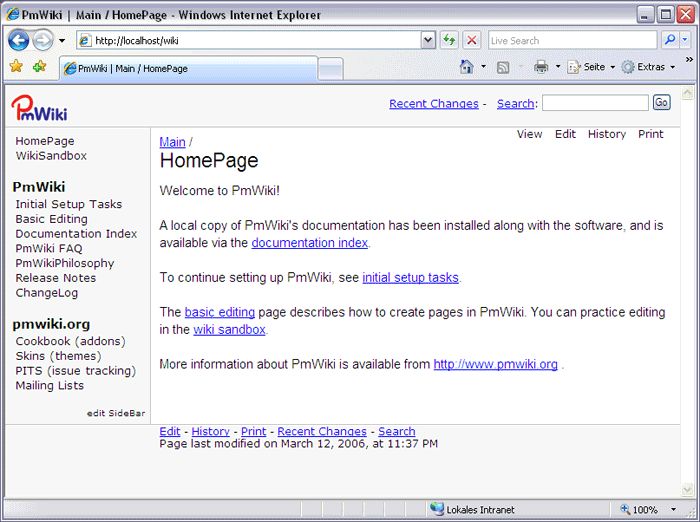This screenshot has width=700, height=522.
Task: Show more toolbar commands via double chevron
Action: (689, 59)
